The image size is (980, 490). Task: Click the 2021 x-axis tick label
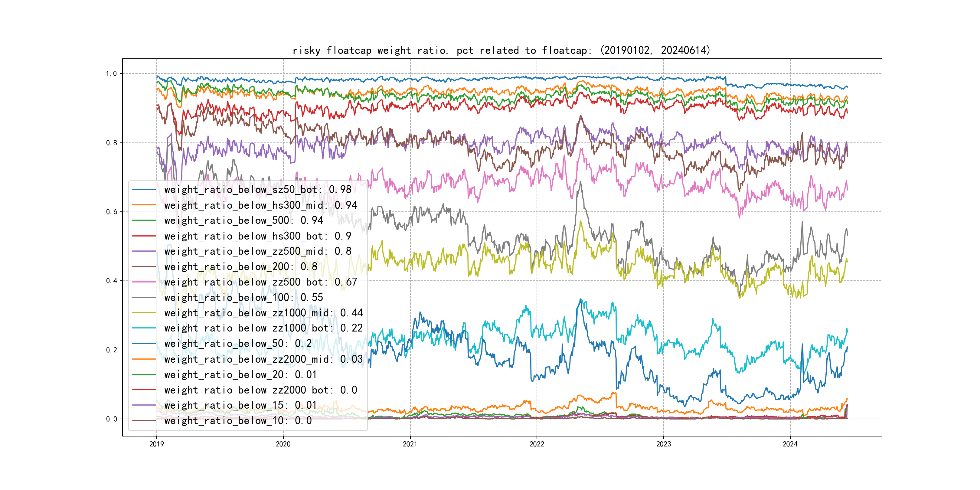click(x=410, y=444)
